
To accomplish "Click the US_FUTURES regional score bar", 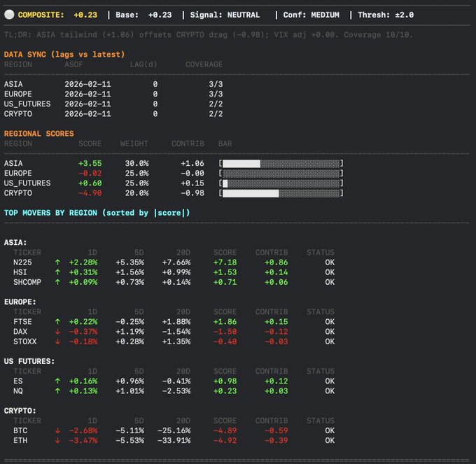I will pyautogui.click(x=281, y=183).
